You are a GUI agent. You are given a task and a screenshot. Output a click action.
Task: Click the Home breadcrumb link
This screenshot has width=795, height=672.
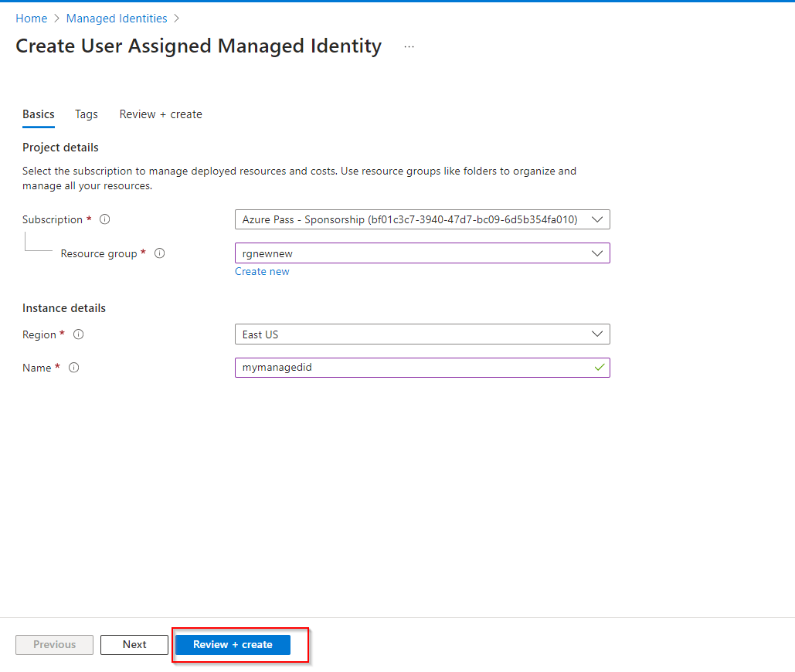tap(32, 18)
